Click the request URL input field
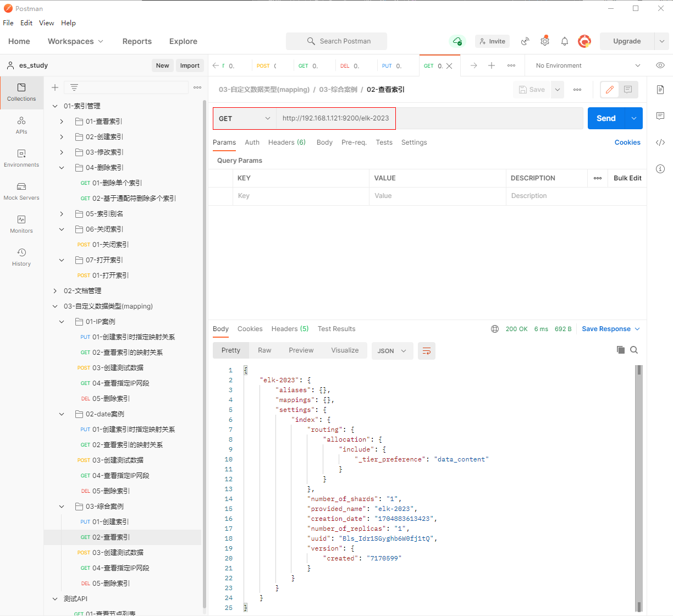Viewport: 673px width, 616px height. tap(429, 118)
